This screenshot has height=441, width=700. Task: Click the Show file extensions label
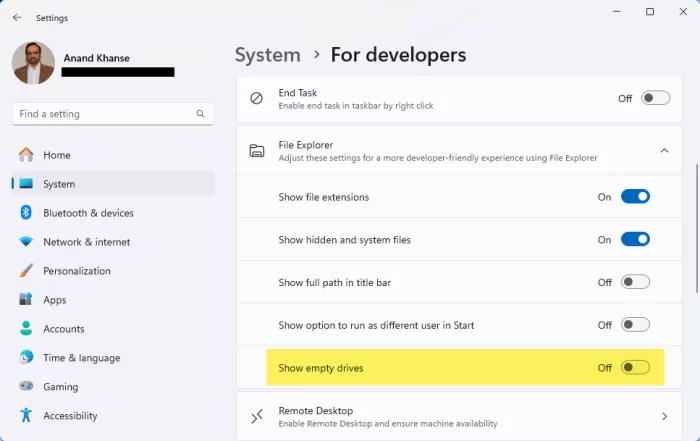324,197
